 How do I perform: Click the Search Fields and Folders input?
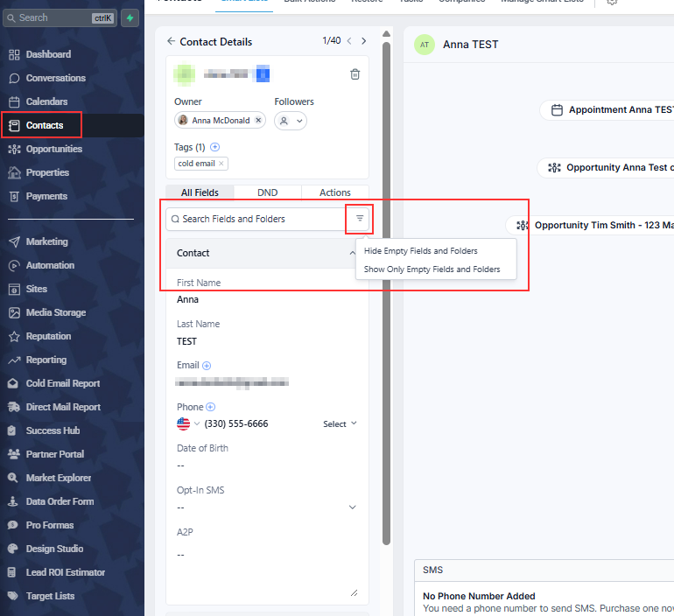point(256,219)
